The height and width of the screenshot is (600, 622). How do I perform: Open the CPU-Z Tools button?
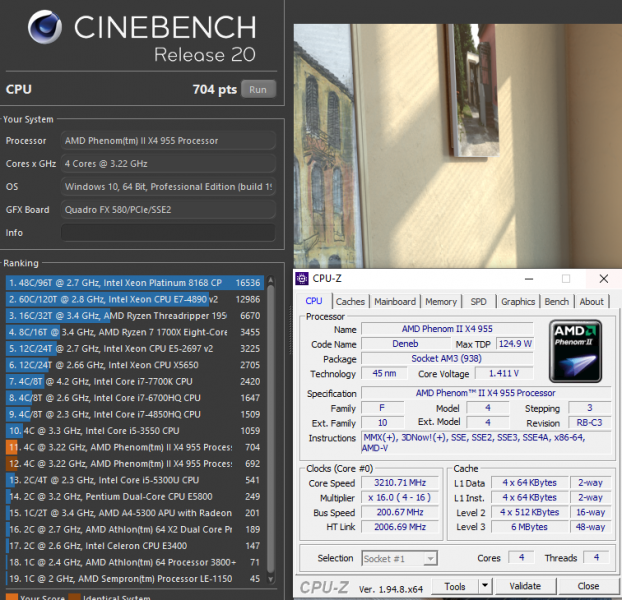coord(455,586)
